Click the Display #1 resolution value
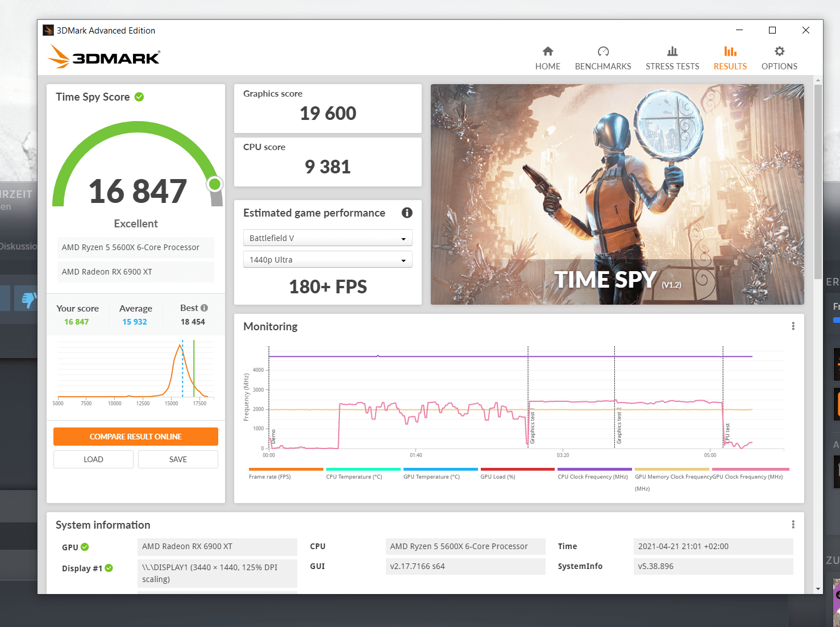Viewport: 840px width, 627px height. click(x=217, y=574)
